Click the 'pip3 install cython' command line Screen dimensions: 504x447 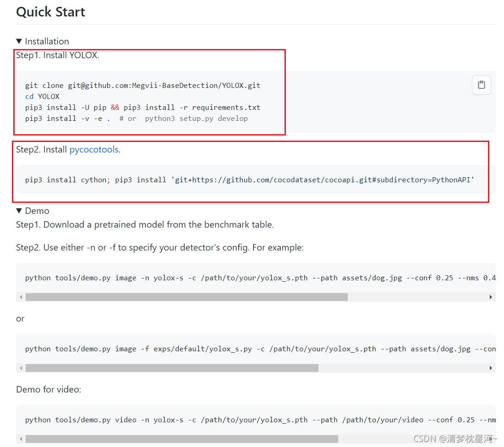coord(250,180)
